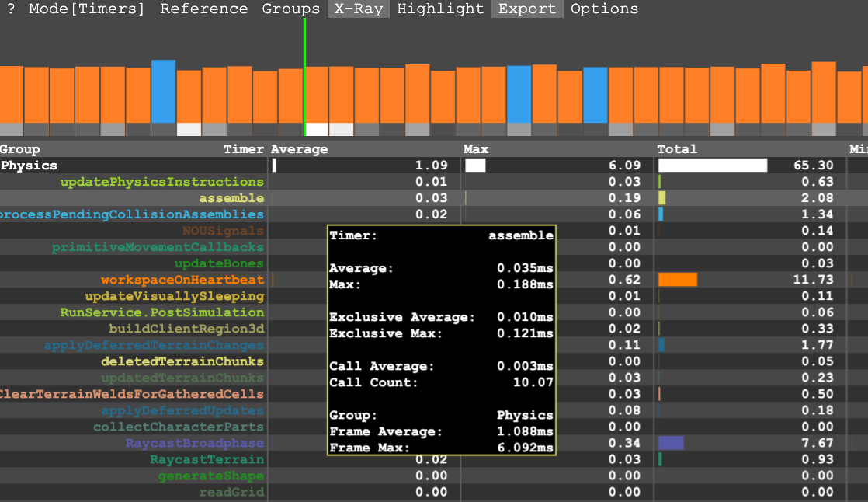Image resolution: width=868 pixels, height=502 pixels.
Task: Click the Max column header
Action: click(x=476, y=149)
